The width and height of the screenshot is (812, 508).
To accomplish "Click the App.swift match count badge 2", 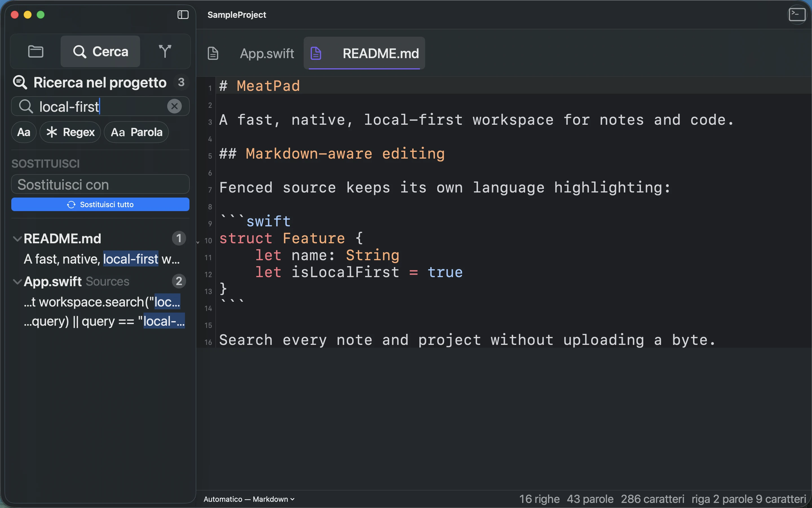I will point(179,281).
